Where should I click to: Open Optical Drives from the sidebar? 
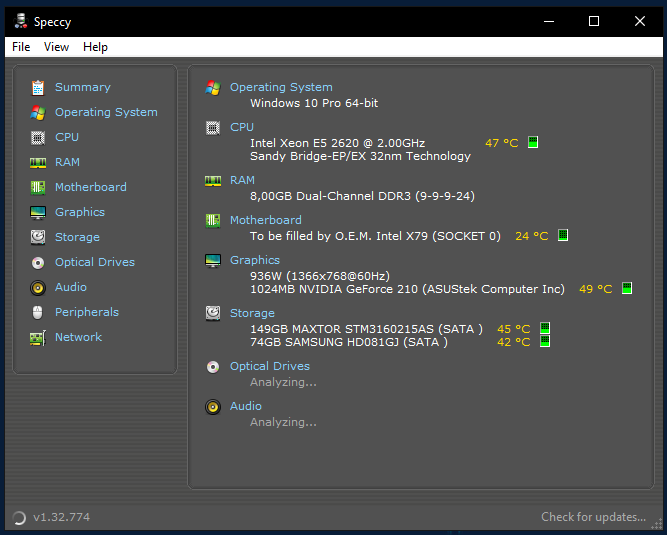[x=95, y=262]
